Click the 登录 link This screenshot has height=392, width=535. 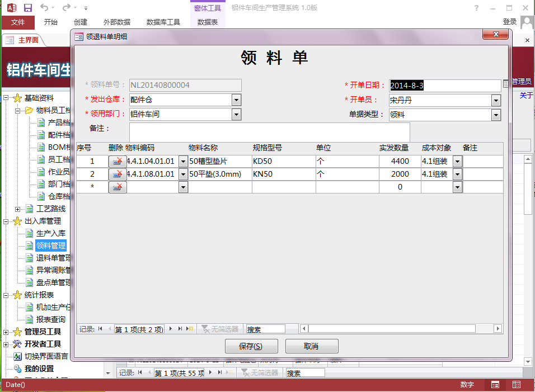[510, 22]
